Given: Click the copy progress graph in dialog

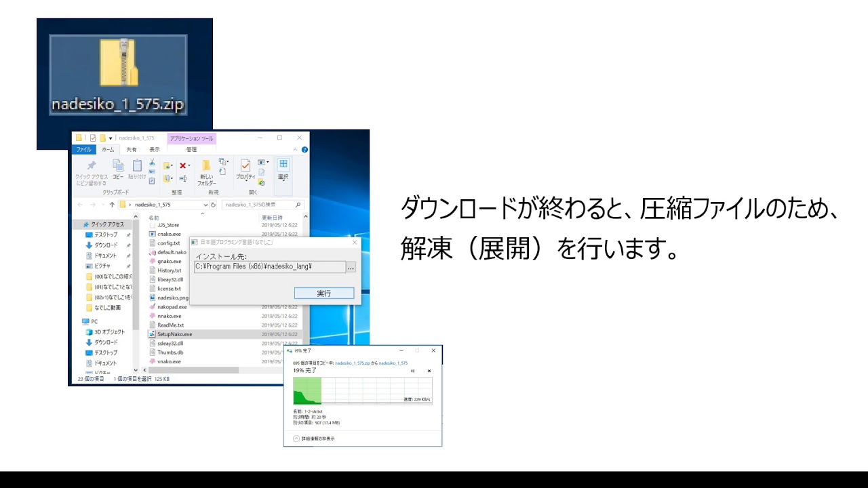Looking at the screenshot, I should 362,391.
